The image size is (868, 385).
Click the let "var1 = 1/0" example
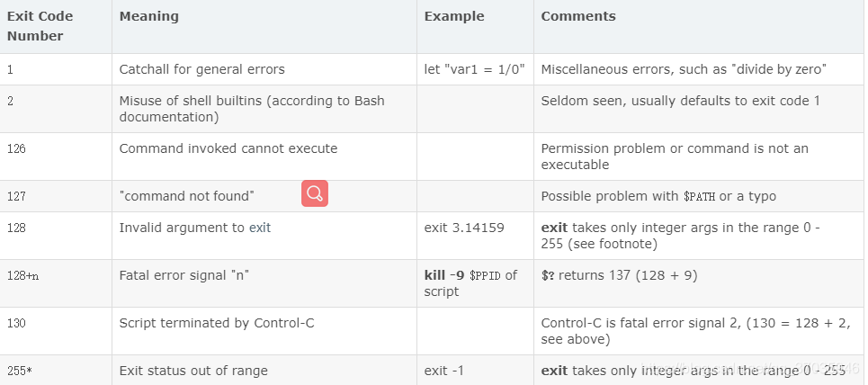point(474,70)
